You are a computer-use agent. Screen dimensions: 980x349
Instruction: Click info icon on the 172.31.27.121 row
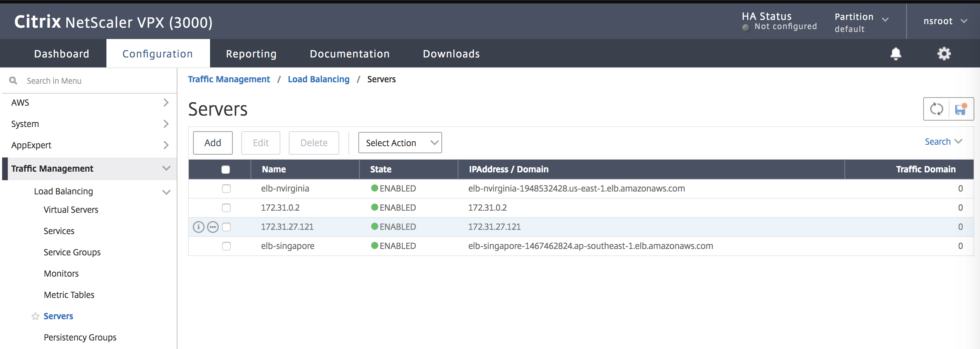point(199,227)
